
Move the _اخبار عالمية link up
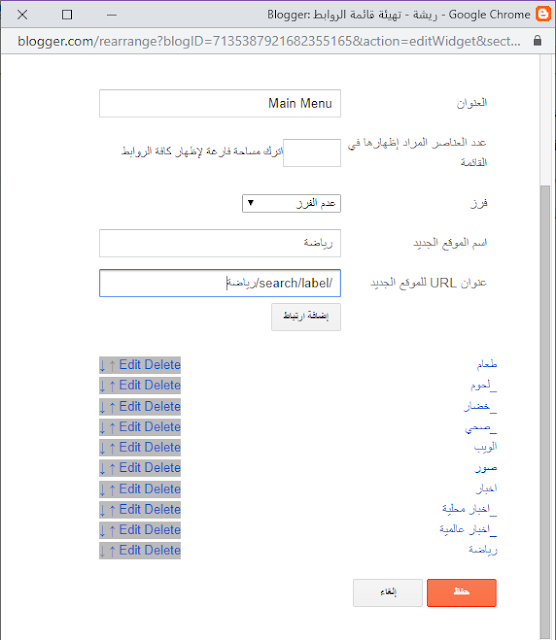(x=112, y=531)
